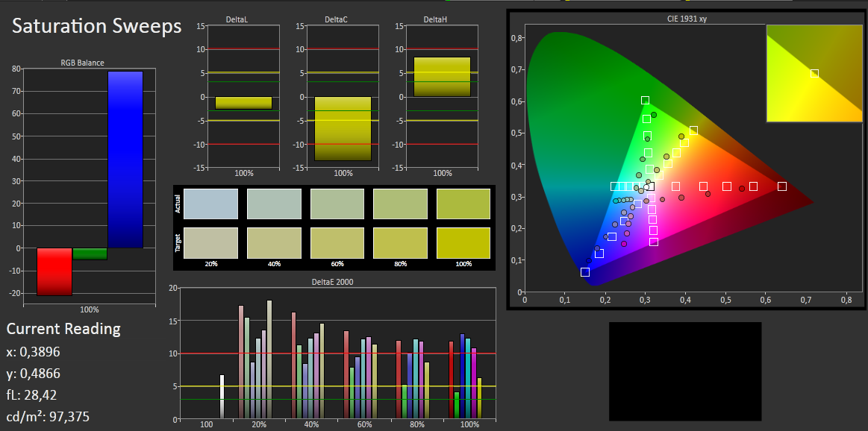
Task: Select the Actual 100% saturation swatch
Action: tap(463, 204)
